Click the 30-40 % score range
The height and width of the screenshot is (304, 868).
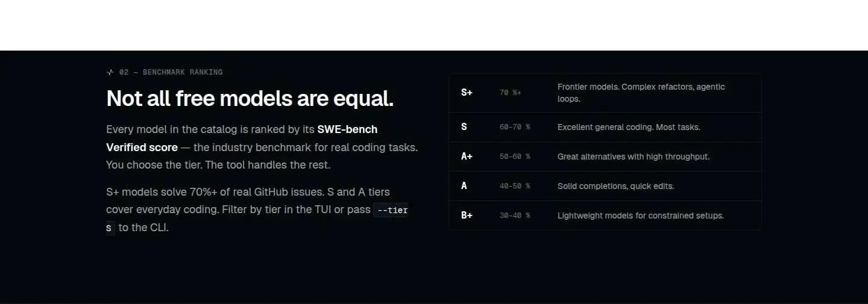pos(515,216)
